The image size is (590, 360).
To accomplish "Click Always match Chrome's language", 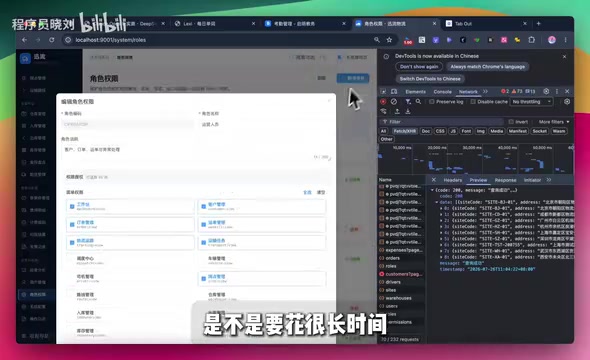I will 487,67.
